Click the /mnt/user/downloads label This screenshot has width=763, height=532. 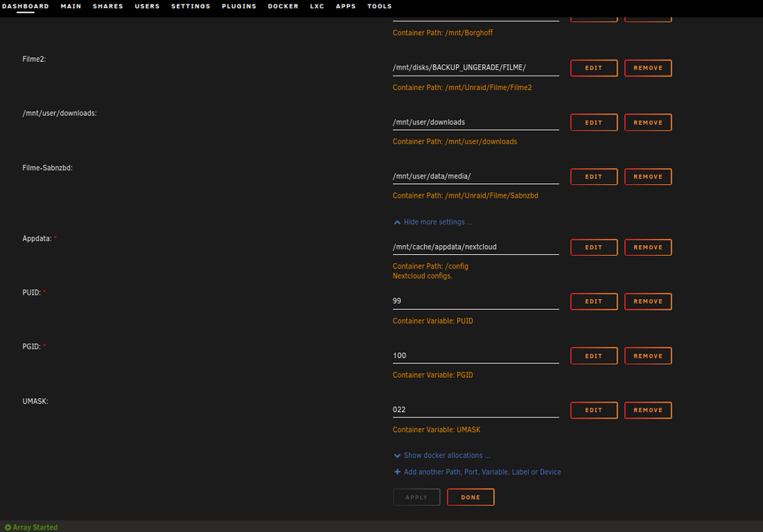[x=60, y=114]
